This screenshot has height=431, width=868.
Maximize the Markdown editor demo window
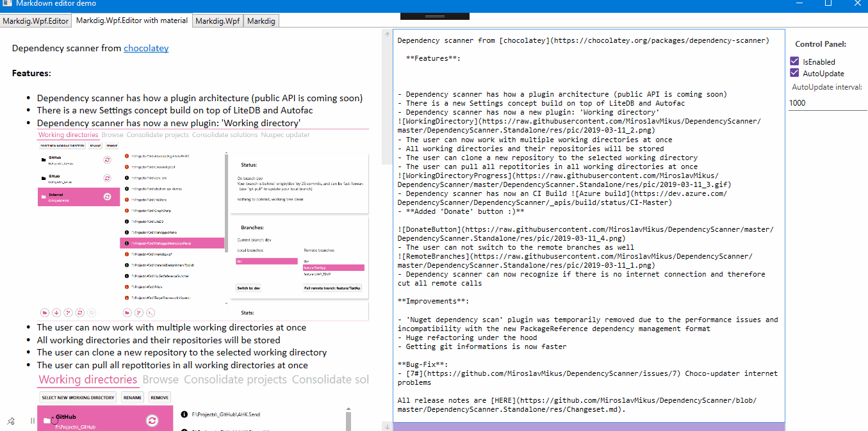point(828,3)
